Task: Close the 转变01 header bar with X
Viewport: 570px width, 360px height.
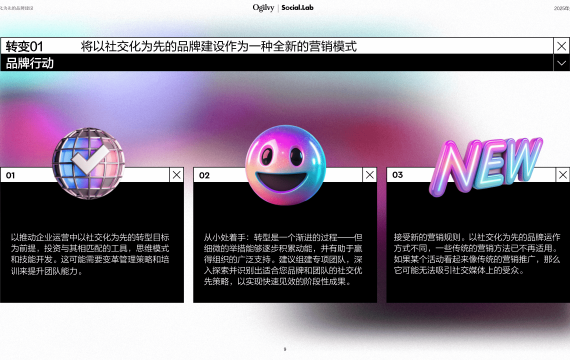Action: pyautogui.click(x=561, y=46)
